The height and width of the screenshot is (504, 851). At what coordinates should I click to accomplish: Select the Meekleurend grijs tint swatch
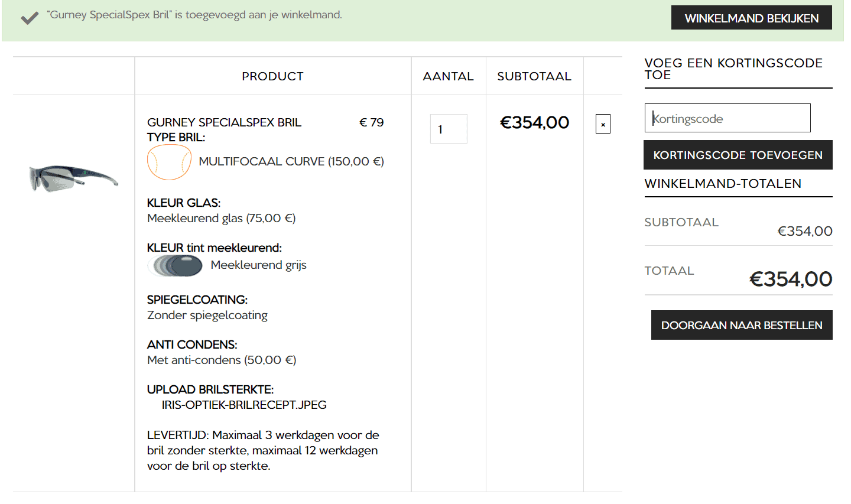coord(175,266)
